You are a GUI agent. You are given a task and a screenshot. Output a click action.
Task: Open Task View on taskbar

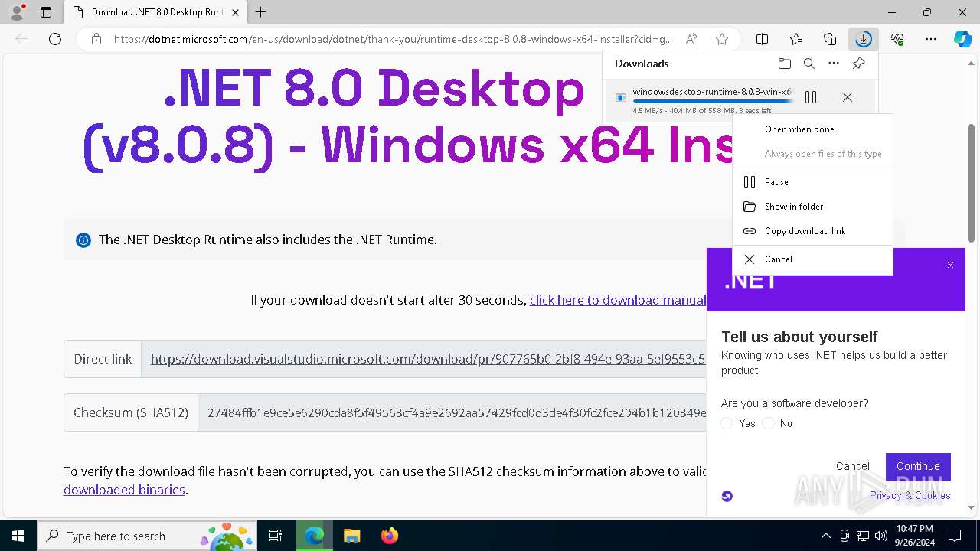276,536
